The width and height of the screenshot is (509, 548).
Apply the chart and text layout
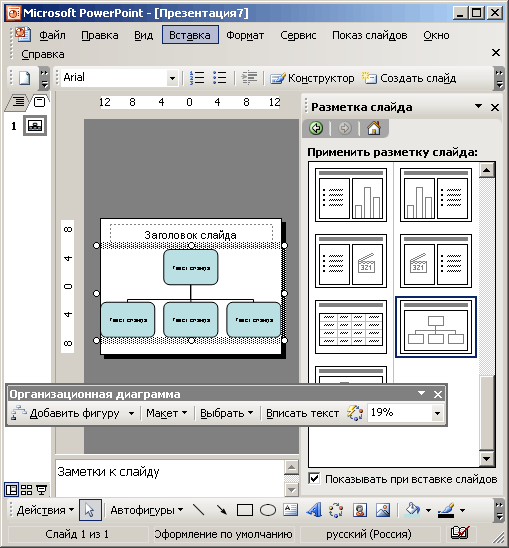436,195
